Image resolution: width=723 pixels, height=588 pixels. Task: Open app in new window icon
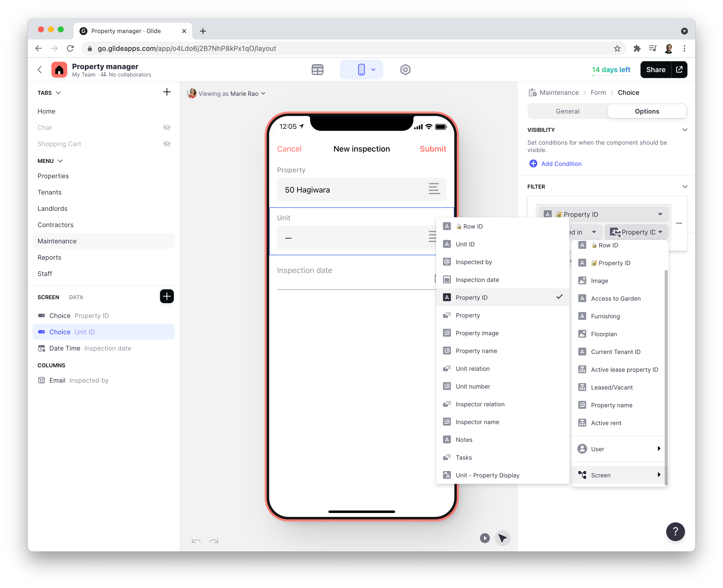(x=679, y=70)
